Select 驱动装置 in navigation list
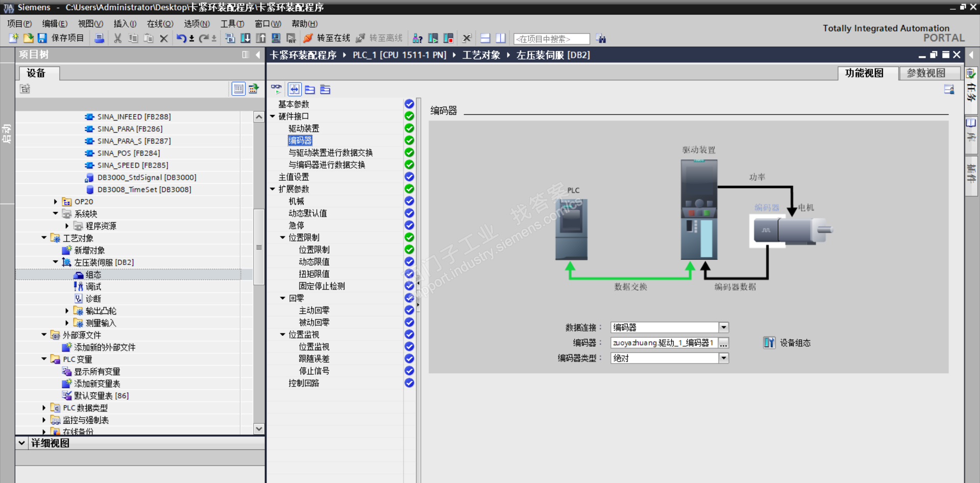This screenshot has width=980, height=483. click(304, 129)
